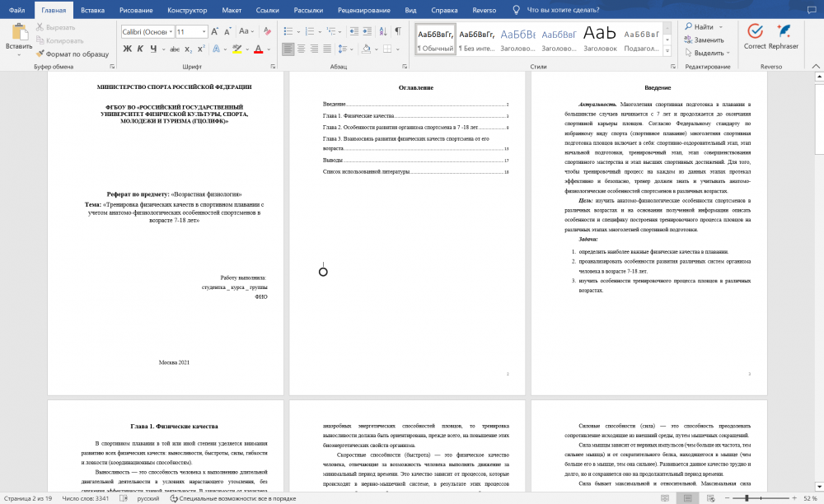Open Select (Выделить) dropdown
The width and height of the screenshot is (824, 504).
[x=707, y=53]
